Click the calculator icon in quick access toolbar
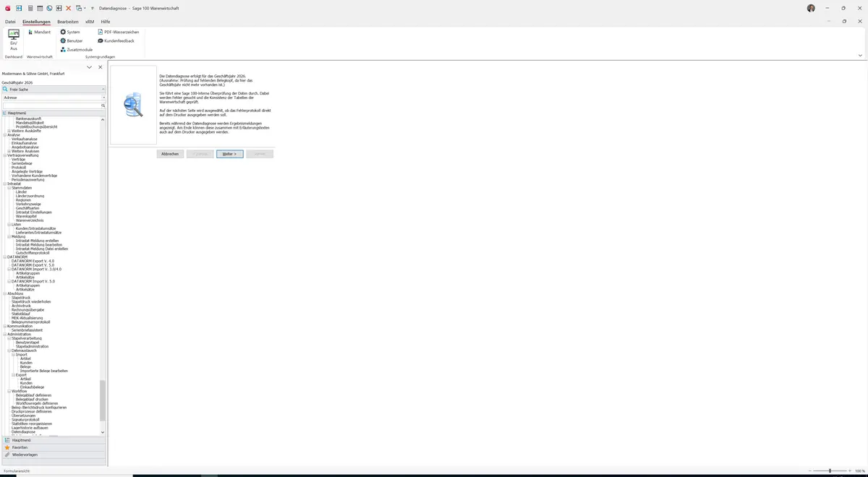868x477 pixels. (30, 8)
